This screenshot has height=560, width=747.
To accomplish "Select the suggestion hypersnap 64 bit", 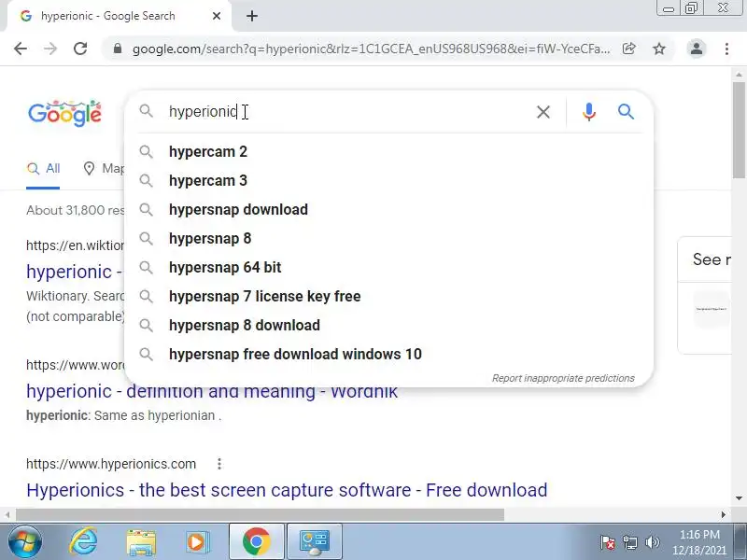I will tap(388, 268).
